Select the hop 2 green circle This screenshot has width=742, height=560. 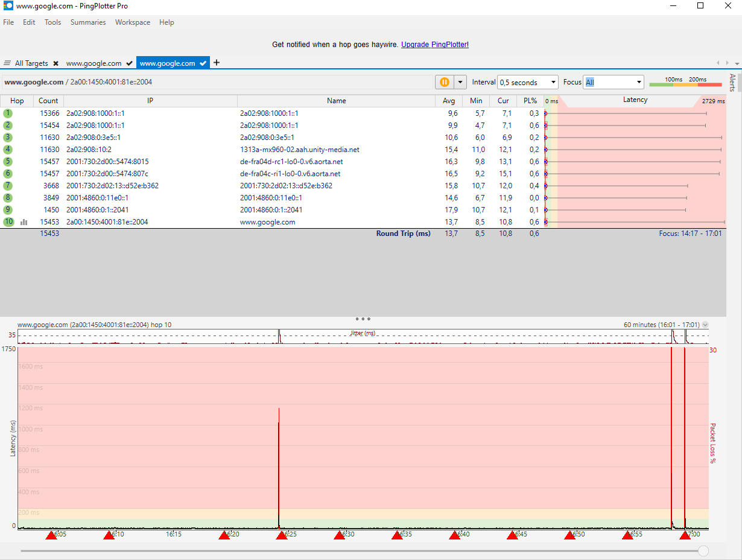point(7,126)
